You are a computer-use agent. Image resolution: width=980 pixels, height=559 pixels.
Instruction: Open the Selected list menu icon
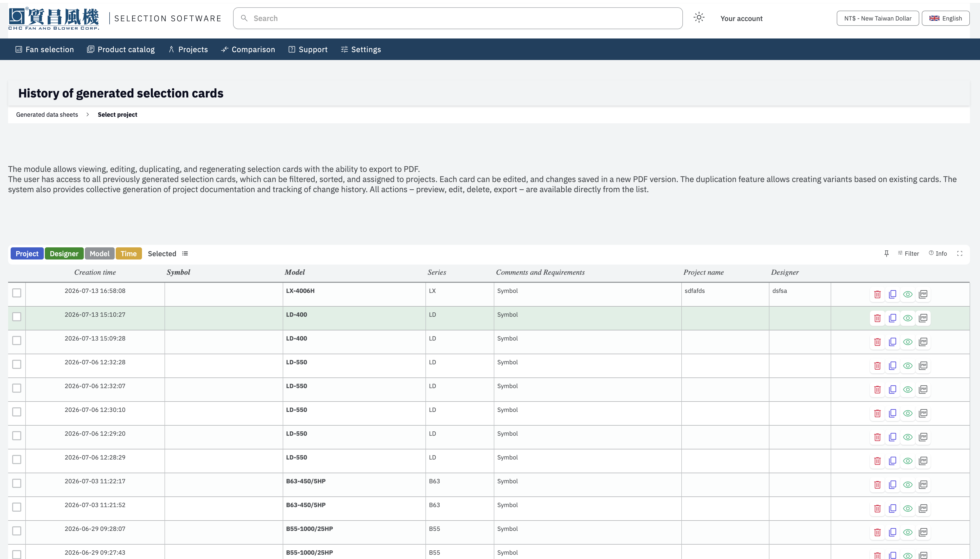coord(185,253)
